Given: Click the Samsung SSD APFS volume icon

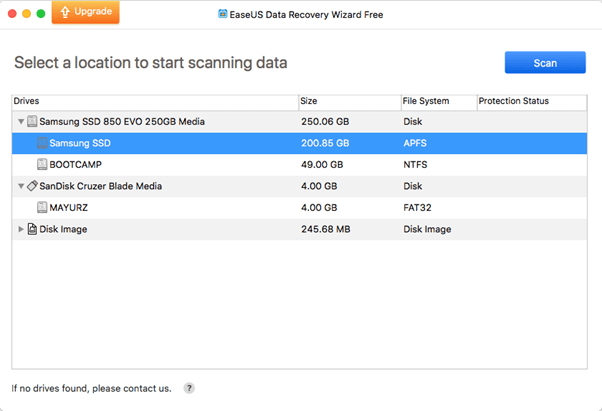Looking at the screenshot, I should [x=42, y=143].
